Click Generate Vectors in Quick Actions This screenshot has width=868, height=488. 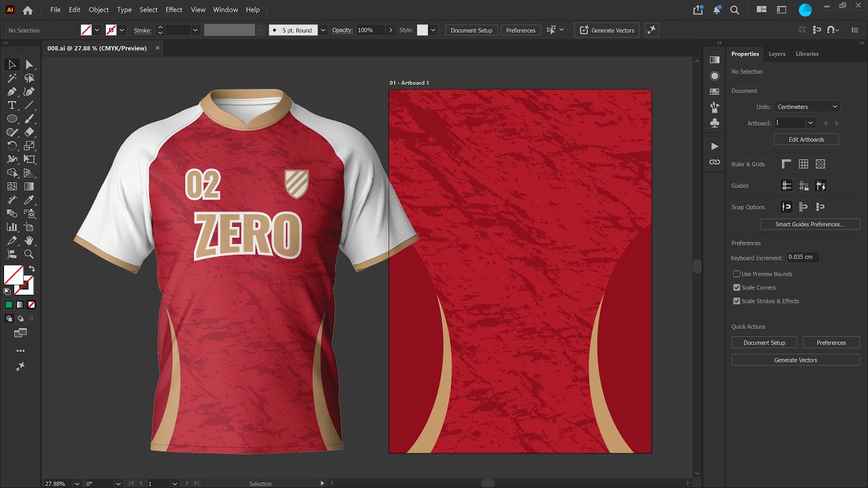tap(795, 360)
